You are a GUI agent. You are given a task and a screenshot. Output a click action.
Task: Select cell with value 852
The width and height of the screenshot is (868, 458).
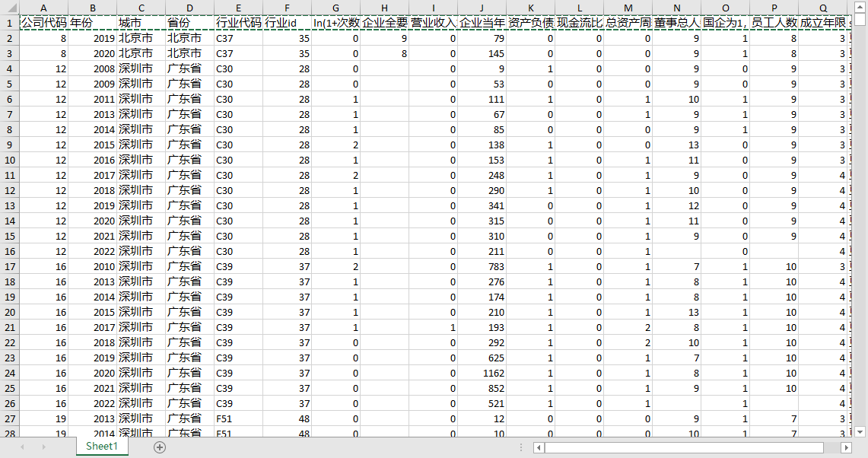[482, 388]
